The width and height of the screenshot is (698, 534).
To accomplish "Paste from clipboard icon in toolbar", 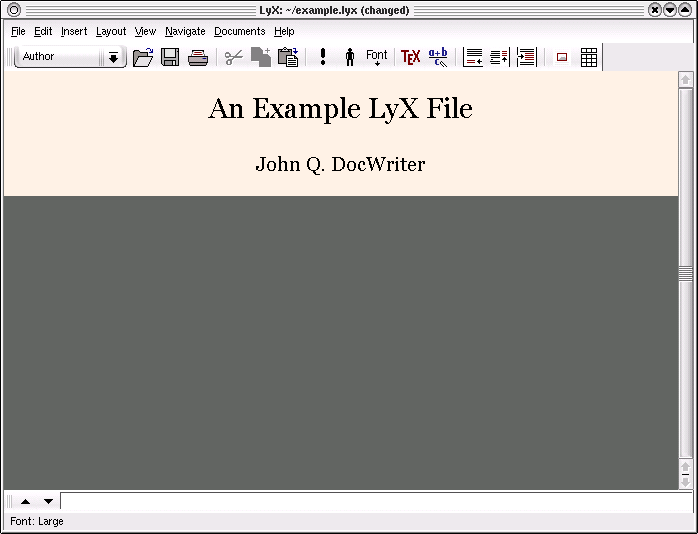I will pos(288,57).
